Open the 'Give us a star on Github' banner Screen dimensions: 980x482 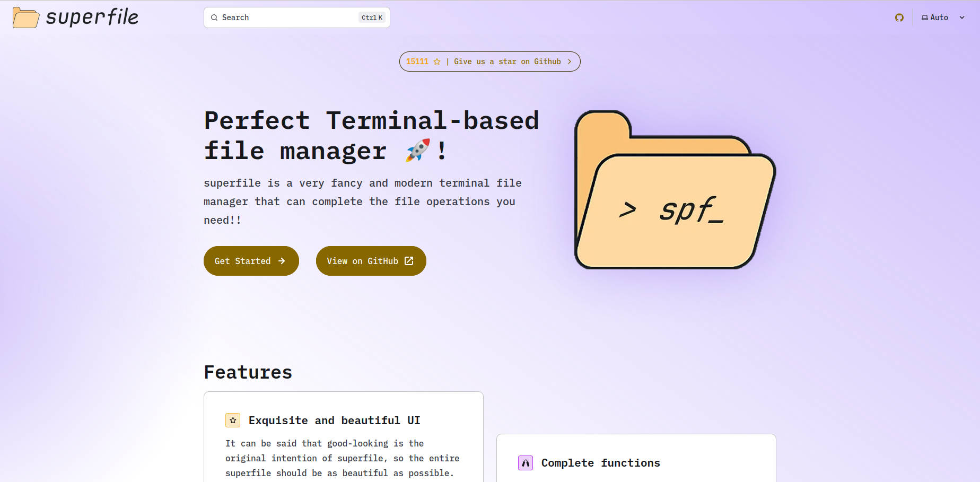point(506,62)
